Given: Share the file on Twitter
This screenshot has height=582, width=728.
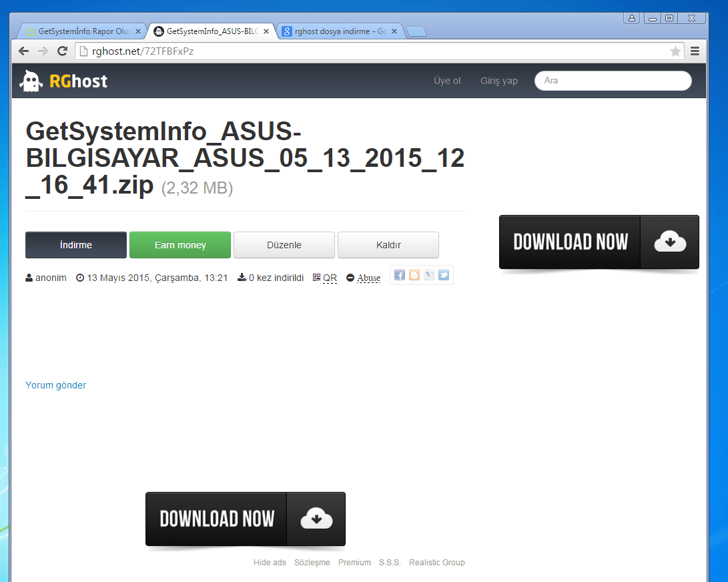Looking at the screenshot, I should (444, 275).
